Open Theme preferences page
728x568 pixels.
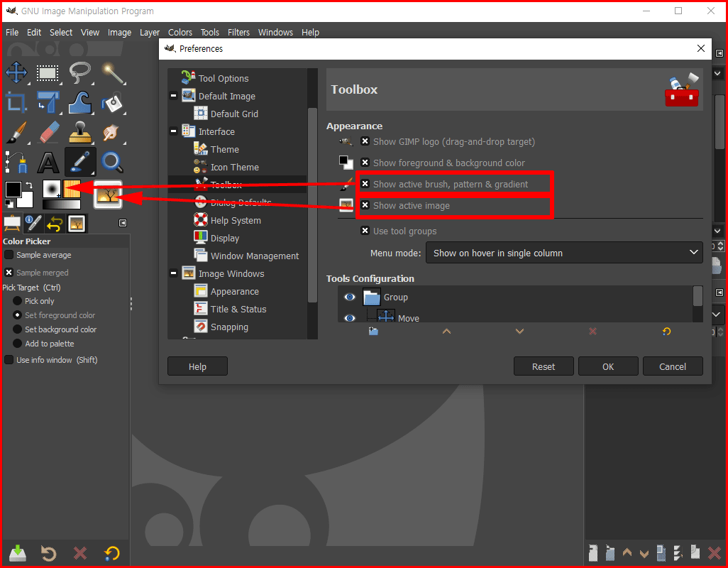[x=225, y=150]
